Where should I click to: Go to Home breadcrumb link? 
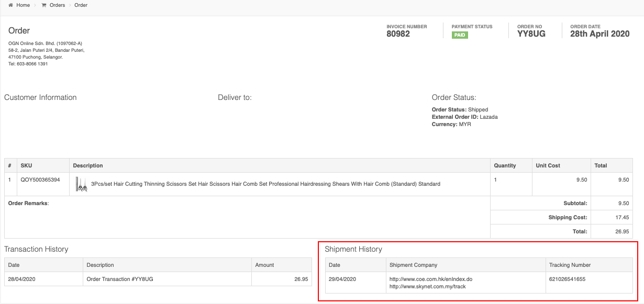pyautogui.click(x=23, y=5)
